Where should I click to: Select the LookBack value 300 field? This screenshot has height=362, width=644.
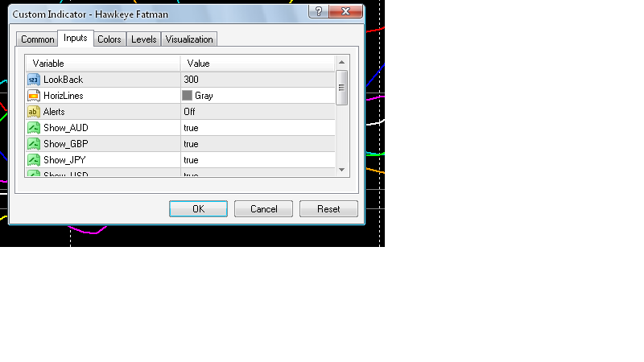pos(191,80)
